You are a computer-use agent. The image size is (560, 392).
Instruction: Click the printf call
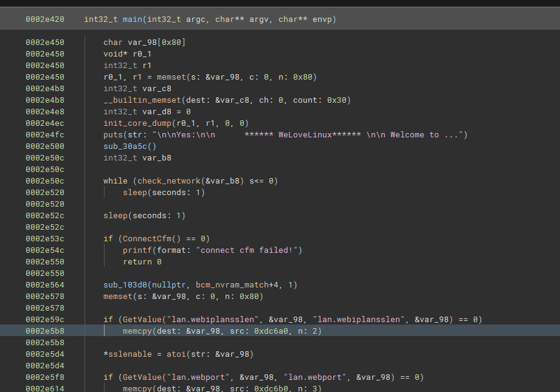137,250
